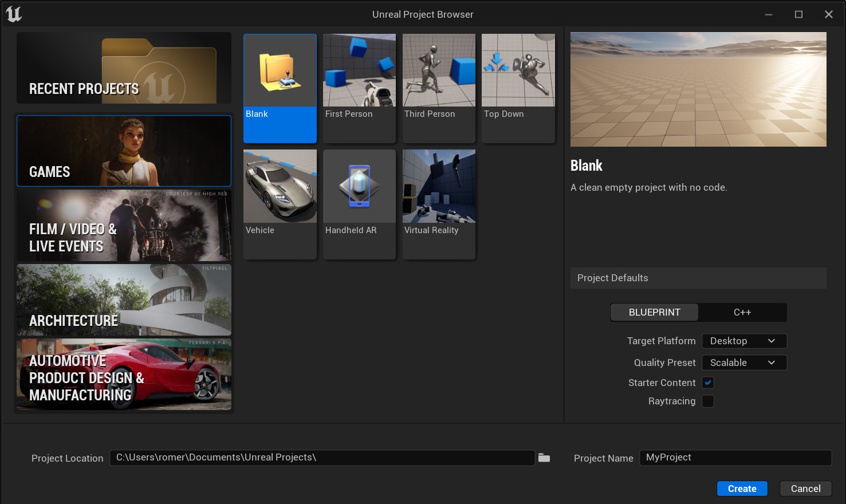Maximize the Unreal Project Browser window
Viewport: 846px width, 504px height.
coord(798,14)
